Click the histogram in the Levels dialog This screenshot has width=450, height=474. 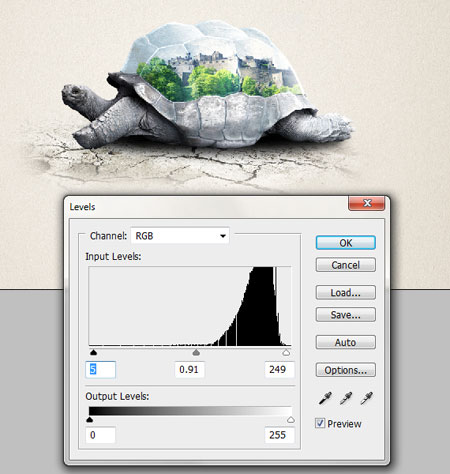(x=190, y=306)
